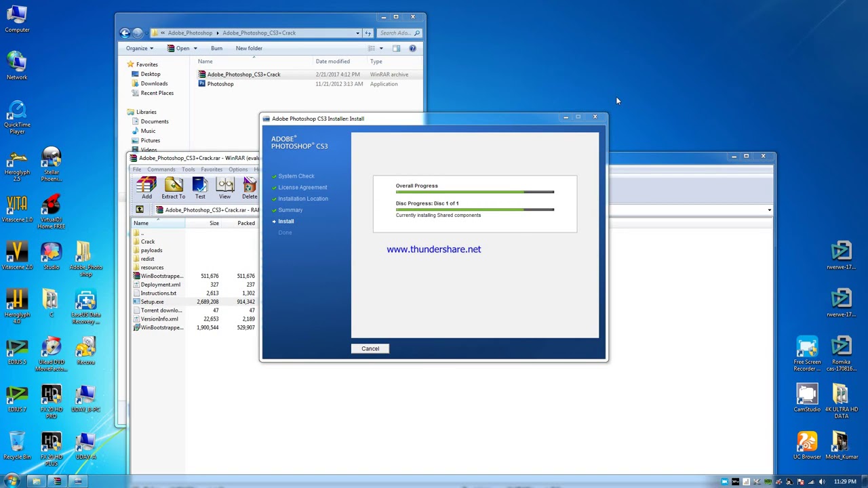Select Adobe_Photoshop_CS3+Crack archive file

(243, 75)
